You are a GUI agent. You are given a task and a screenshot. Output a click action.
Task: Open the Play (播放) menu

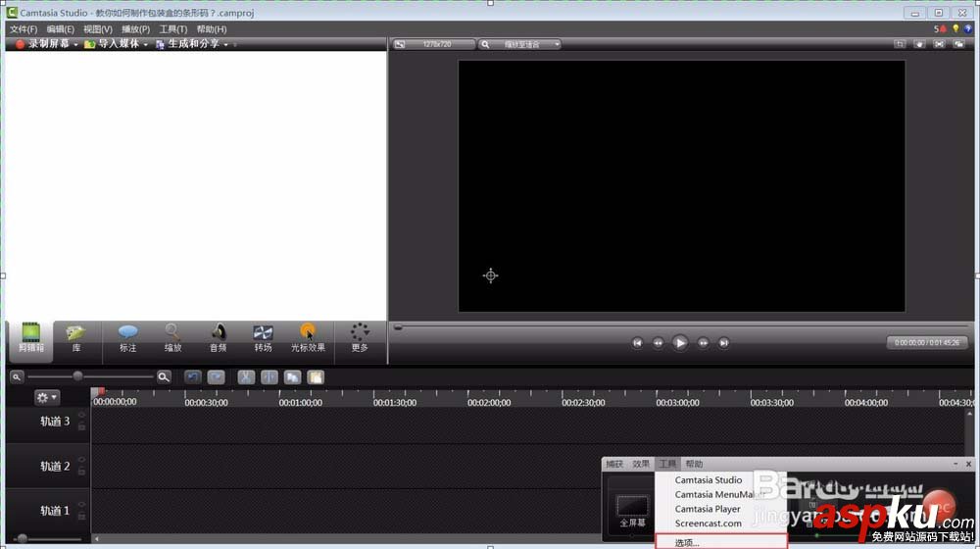(x=135, y=29)
